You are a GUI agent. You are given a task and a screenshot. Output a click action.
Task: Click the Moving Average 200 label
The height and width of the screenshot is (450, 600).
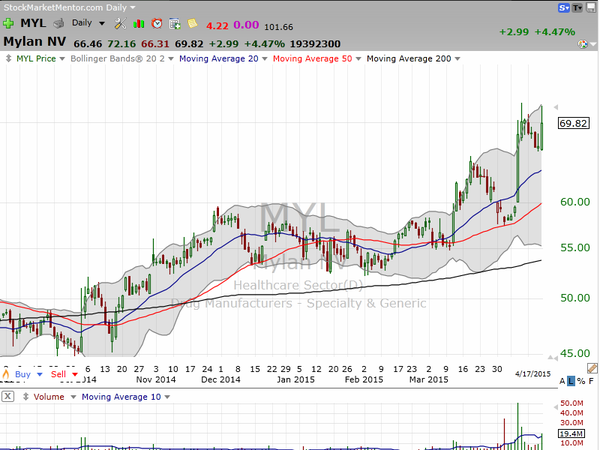pyautogui.click(x=409, y=59)
